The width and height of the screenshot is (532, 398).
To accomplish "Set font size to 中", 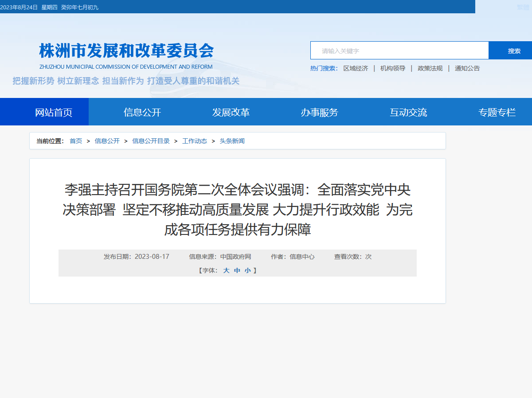I will click(237, 270).
